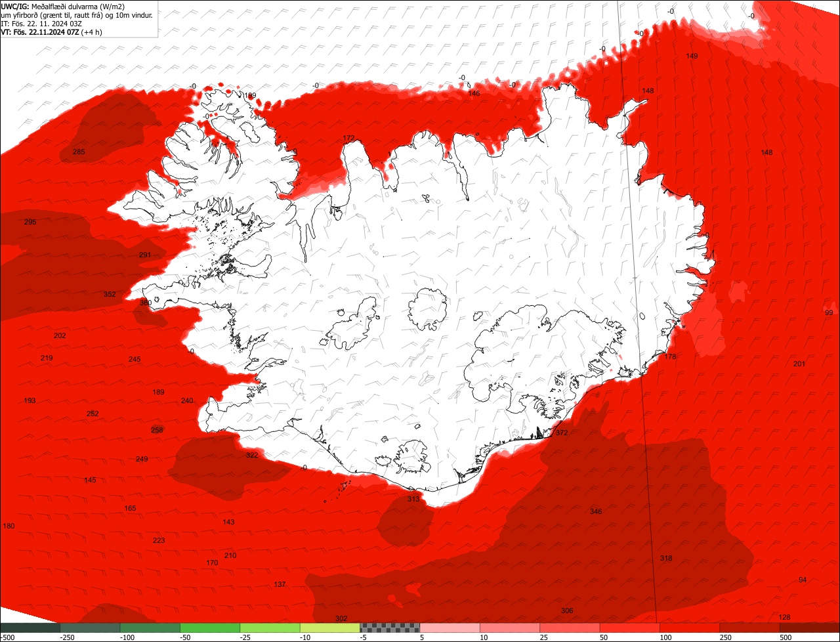Click the flux value 322 on the map
Screen dimensions: 840x642
click(252, 455)
